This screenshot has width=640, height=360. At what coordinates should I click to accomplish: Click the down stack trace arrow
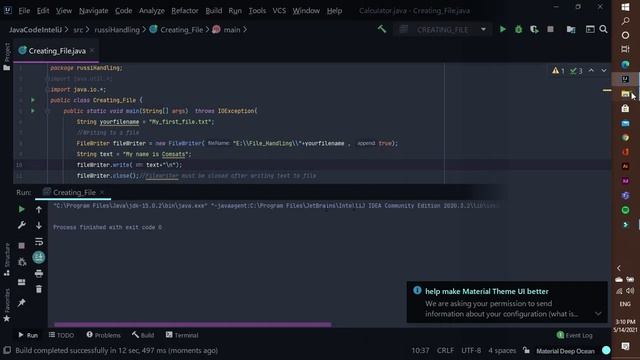[x=39, y=225]
